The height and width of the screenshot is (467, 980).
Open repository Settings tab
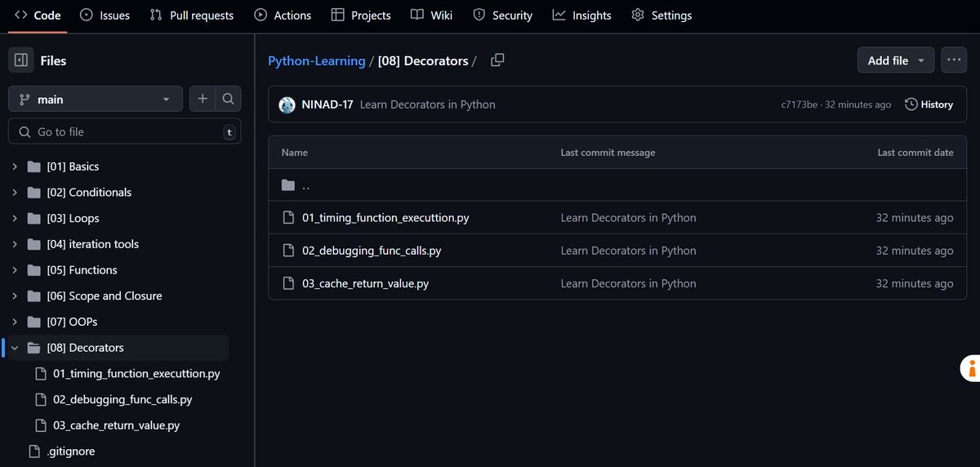click(x=661, y=15)
